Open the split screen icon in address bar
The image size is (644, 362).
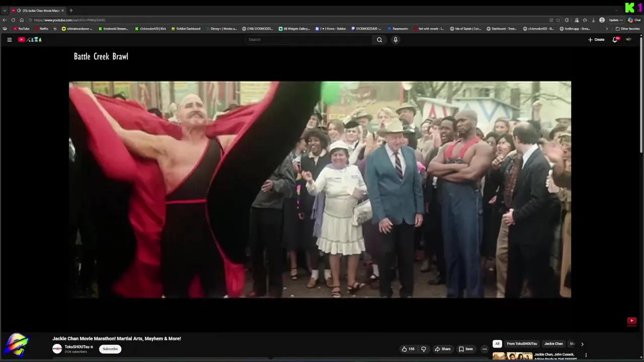click(x=551, y=20)
